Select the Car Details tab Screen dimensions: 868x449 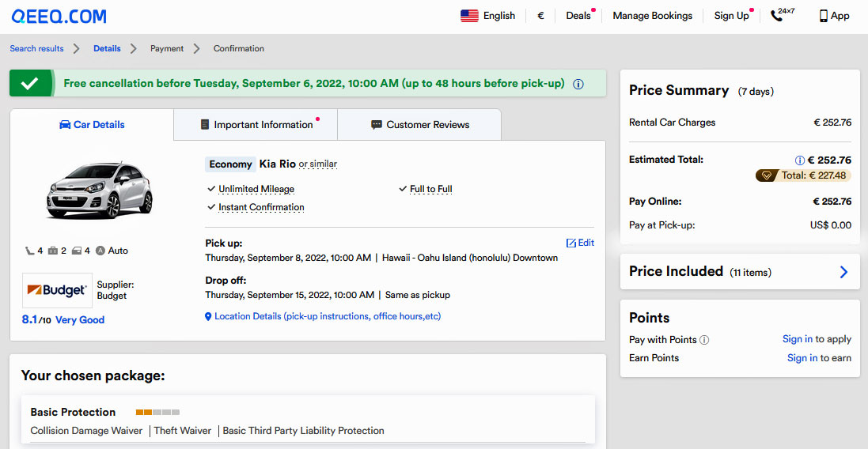coord(92,125)
